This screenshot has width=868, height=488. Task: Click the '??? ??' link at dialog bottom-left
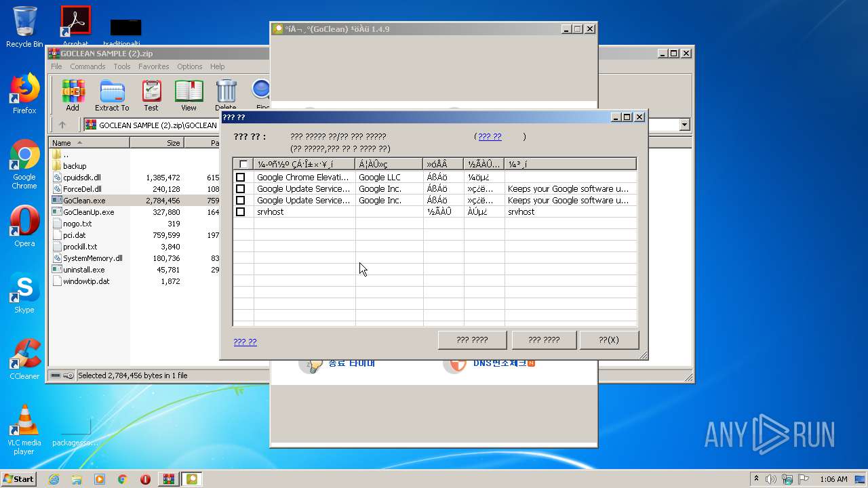tap(245, 342)
